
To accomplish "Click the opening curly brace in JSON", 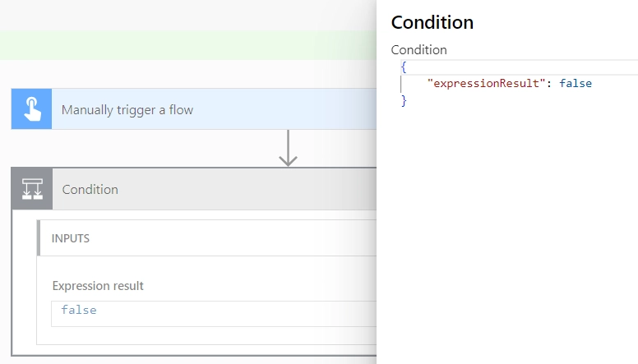I will (x=404, y=67).
